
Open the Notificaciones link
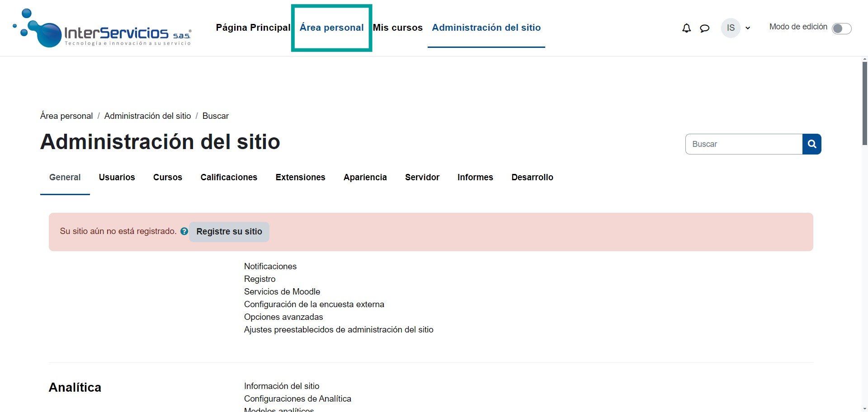(x=270, y=267)
